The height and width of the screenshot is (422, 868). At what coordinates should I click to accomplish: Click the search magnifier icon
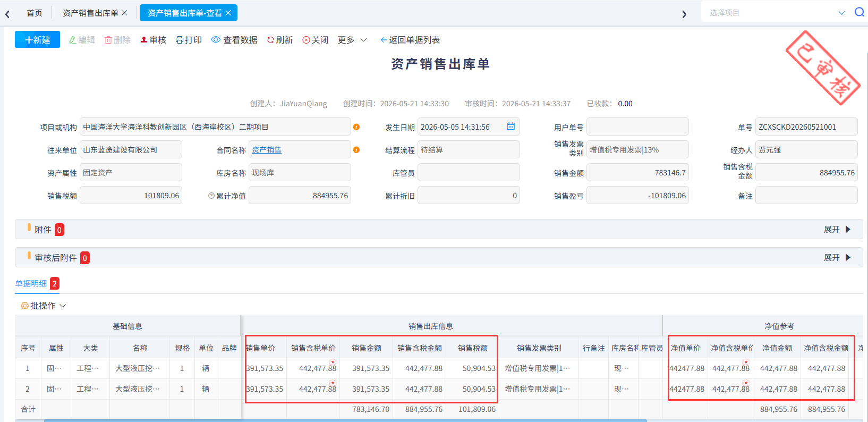click(x=859, y=12)
